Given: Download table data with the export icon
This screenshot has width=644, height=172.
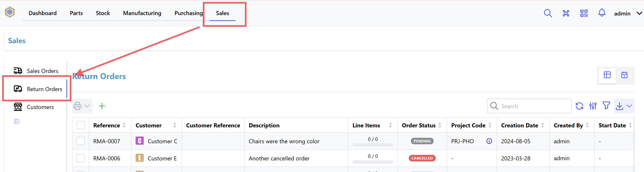Looking at the screenshot, I should coord(619,106).
